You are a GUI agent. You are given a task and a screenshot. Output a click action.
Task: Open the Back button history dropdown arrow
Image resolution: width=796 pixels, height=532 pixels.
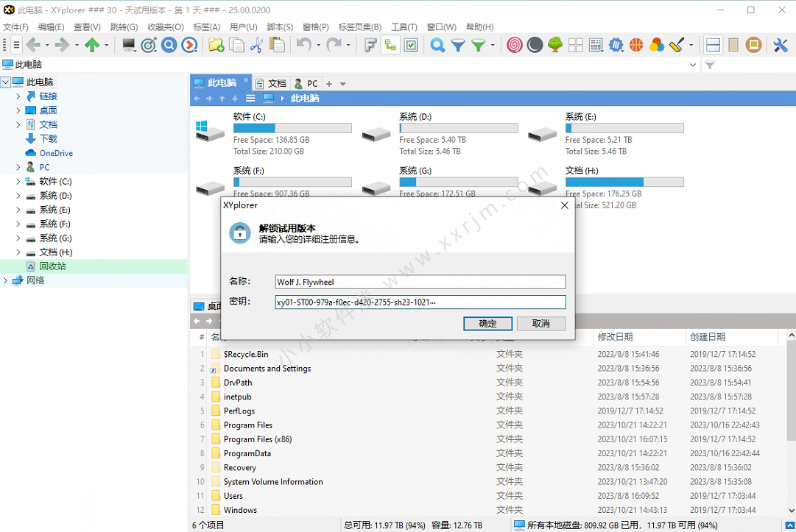click(x=47, y=45)
